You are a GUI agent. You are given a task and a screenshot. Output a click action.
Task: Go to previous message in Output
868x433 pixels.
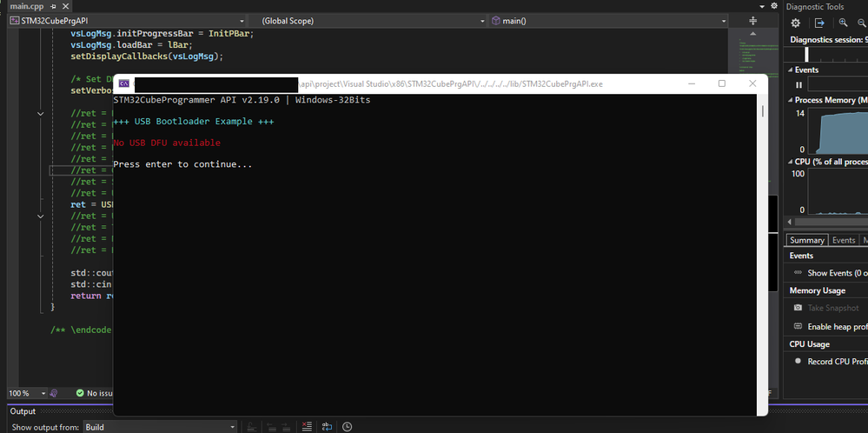[271, 427]
